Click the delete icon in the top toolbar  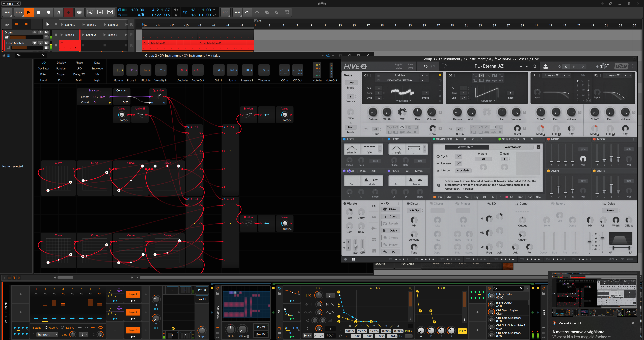tap(277, 12)
